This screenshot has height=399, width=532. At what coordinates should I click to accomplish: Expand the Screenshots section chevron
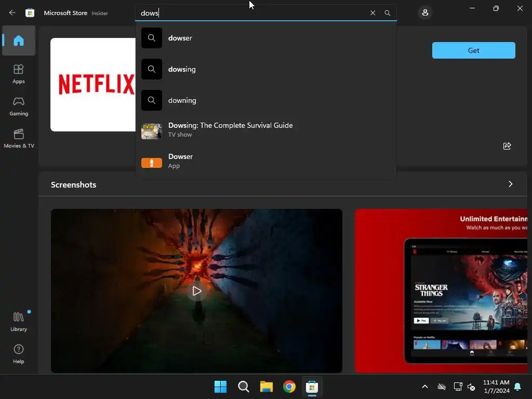(x=510, y=184)
